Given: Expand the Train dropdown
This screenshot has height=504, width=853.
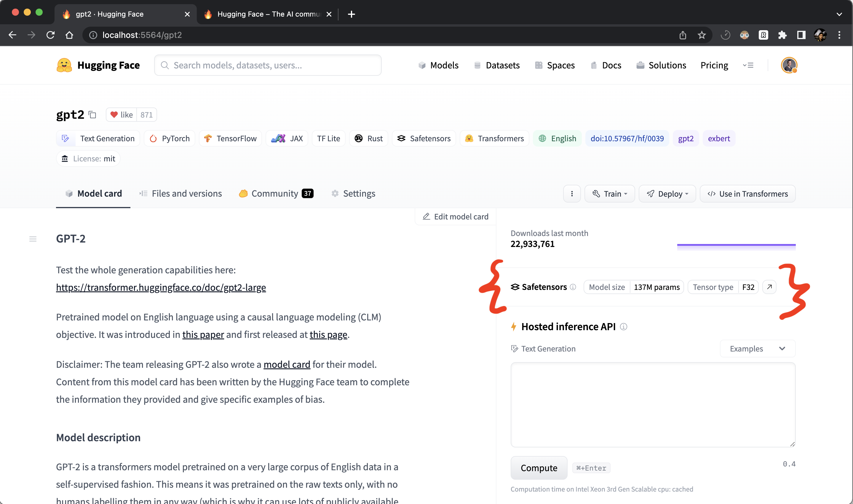Looking at the screenshot, I should click(x=610, y=194).
